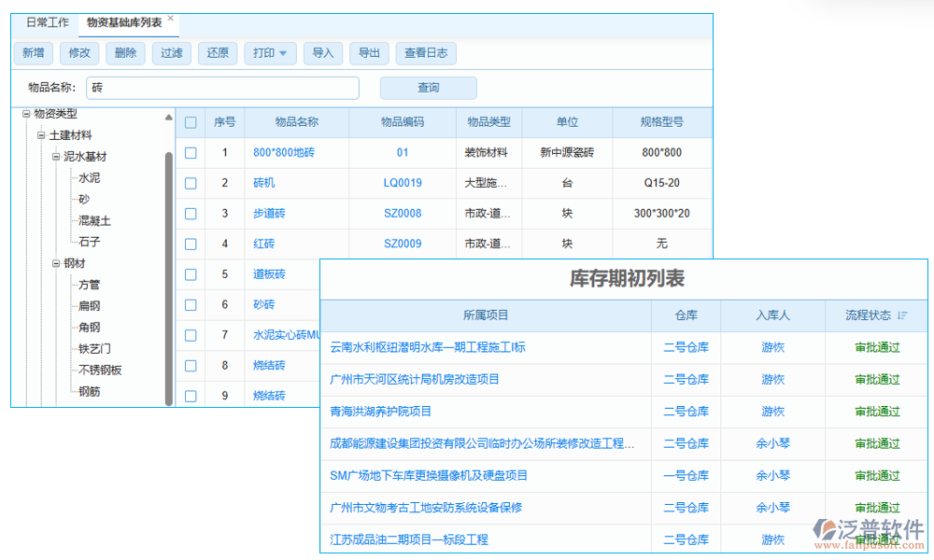点击查看日志按钮查看操作记录

coord(426,53)
